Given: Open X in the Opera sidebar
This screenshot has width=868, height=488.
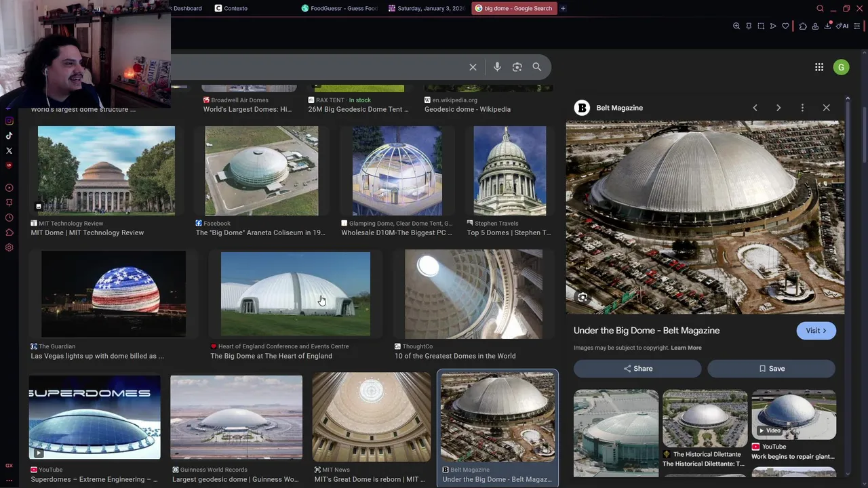Looking at the screenshot, I should [9, 150].
